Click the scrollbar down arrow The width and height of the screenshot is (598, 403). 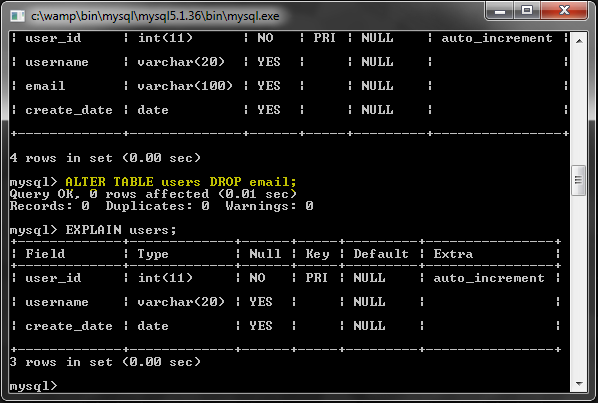[579, 384]
